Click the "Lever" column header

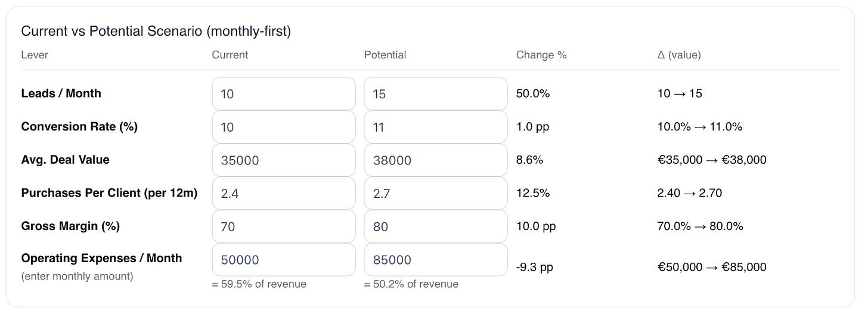[x=35, y=55]
